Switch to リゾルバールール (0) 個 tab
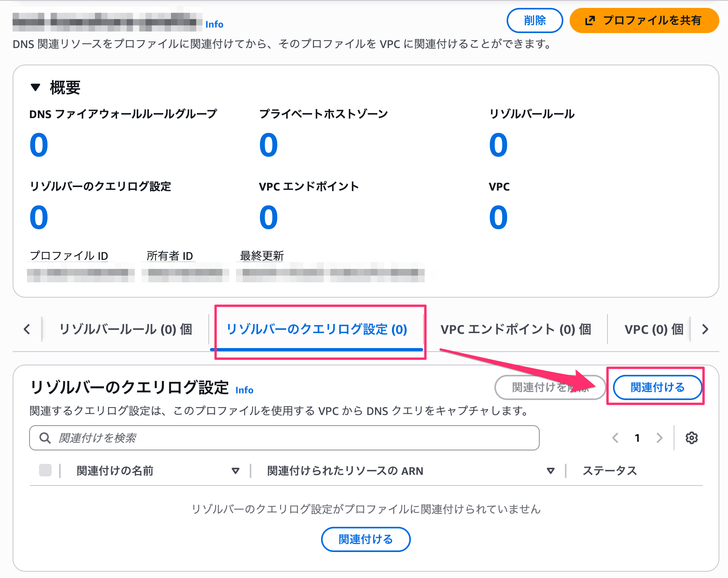The width and height of the screenshot is (728, 578). click(126, 329)
